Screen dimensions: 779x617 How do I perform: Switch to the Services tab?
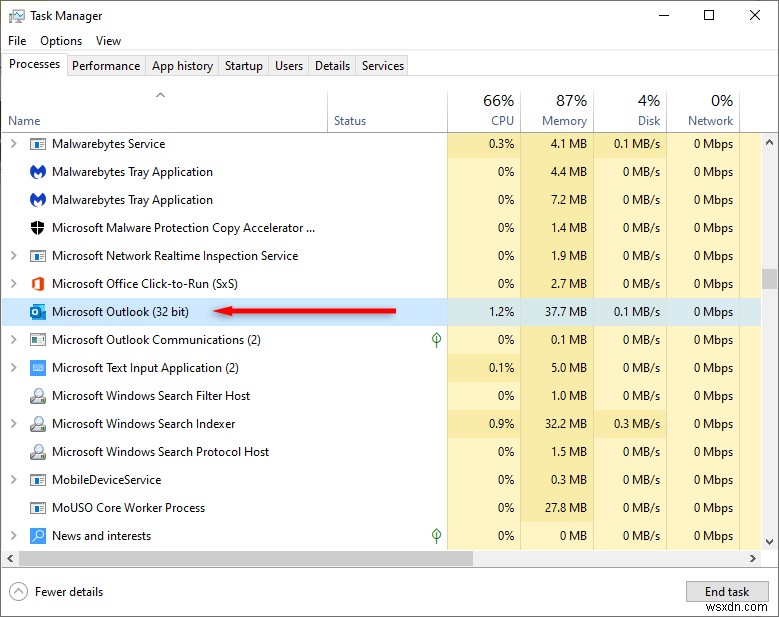pos(383,66)
